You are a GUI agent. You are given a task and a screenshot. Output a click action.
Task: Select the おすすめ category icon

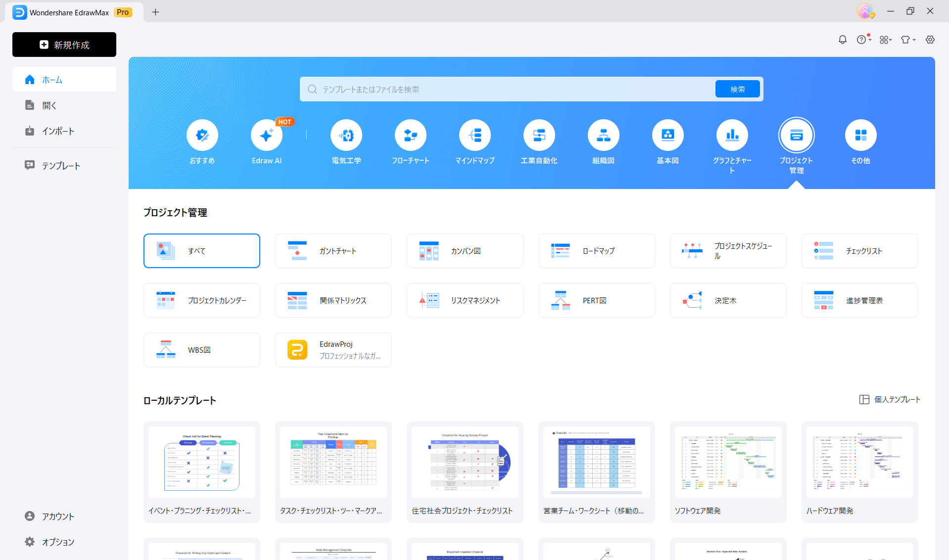click(202, 135)
